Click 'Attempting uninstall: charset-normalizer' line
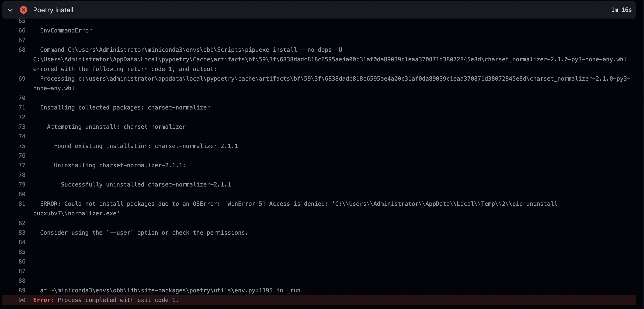644x309 pixels. pyautogui.click(x=116, y=127)
